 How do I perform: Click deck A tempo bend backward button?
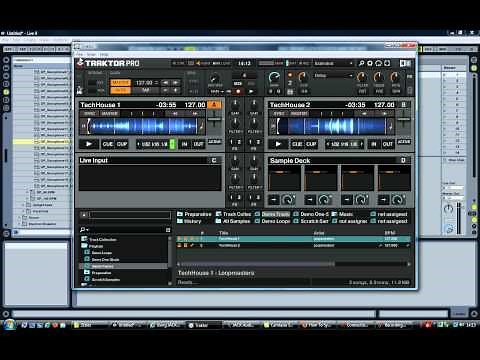click(x=174, y=114)
